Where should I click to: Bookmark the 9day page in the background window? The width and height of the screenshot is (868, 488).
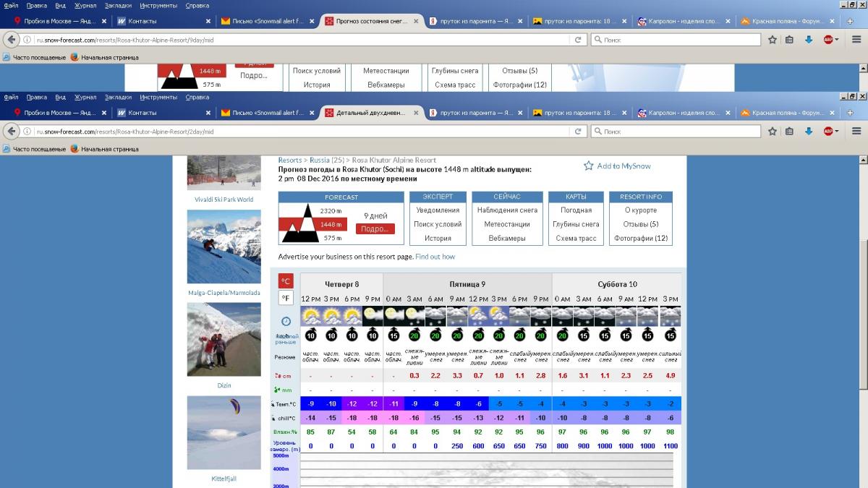pos(773,40)
